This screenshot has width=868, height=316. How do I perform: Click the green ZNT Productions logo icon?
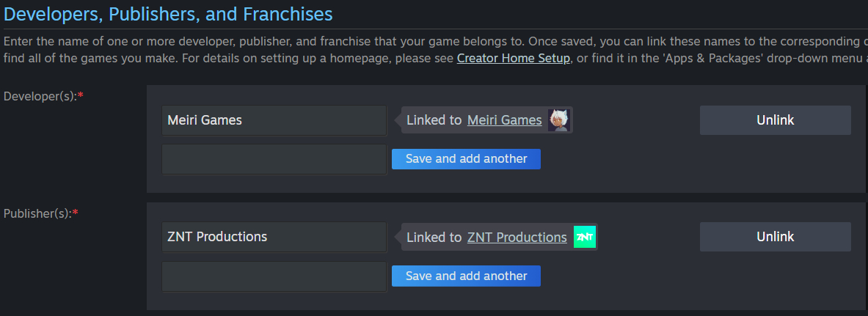pos(585,238)
